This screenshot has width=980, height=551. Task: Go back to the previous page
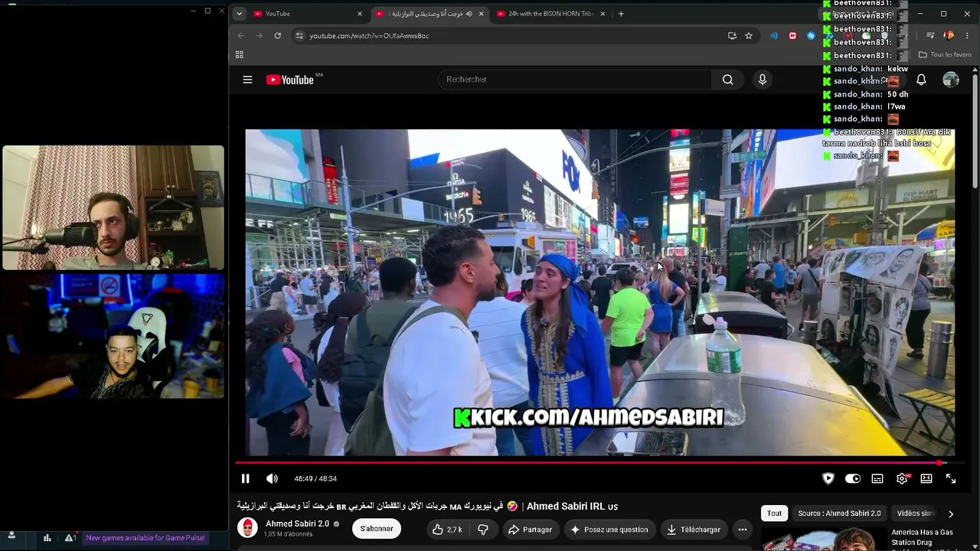tap(240, 36)
